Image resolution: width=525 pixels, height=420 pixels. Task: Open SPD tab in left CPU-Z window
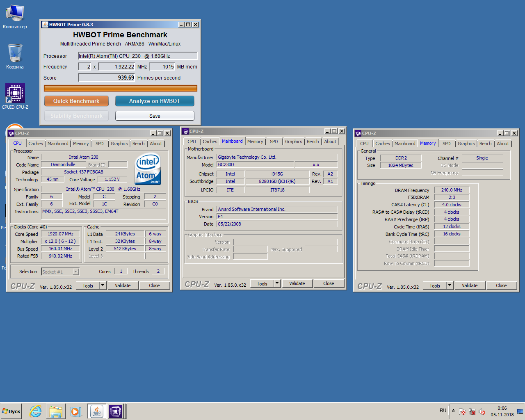coord(100,144)
